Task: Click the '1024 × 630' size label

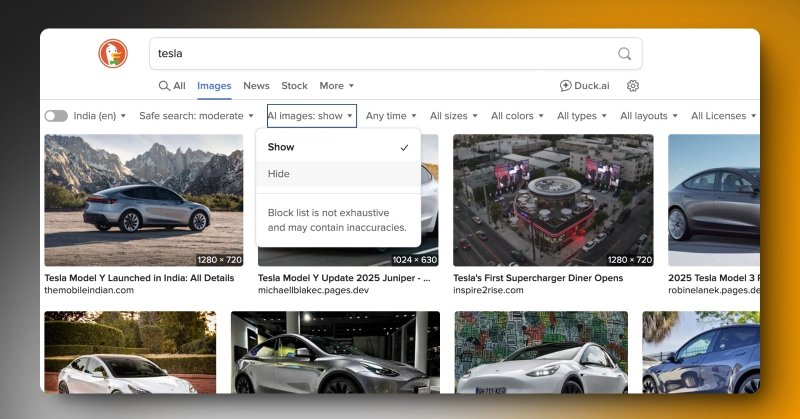Action: (x=414, y=260)
